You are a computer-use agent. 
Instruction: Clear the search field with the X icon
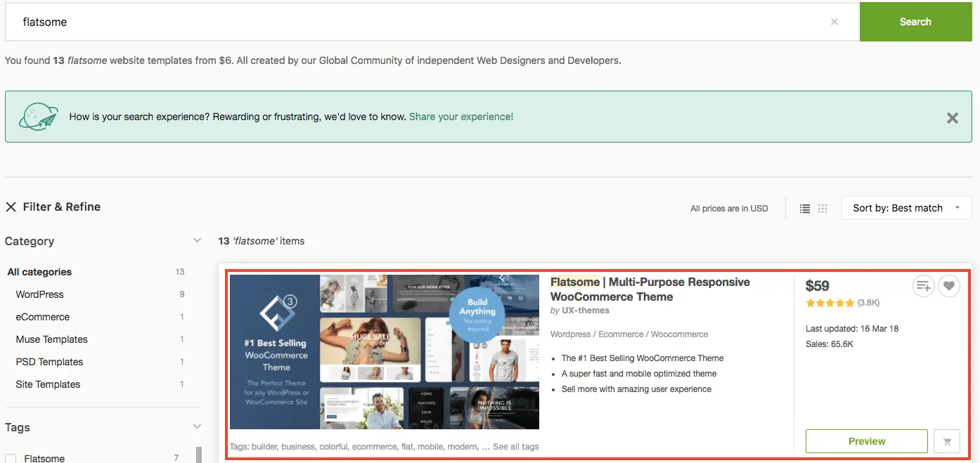(x=834, y=22)
